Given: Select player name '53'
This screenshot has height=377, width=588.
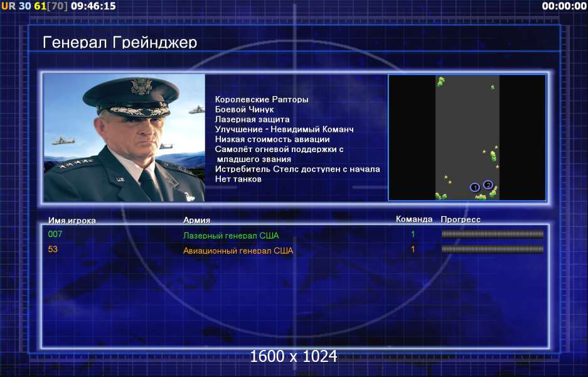Looking at the screenshot, I should pos(53,249).
